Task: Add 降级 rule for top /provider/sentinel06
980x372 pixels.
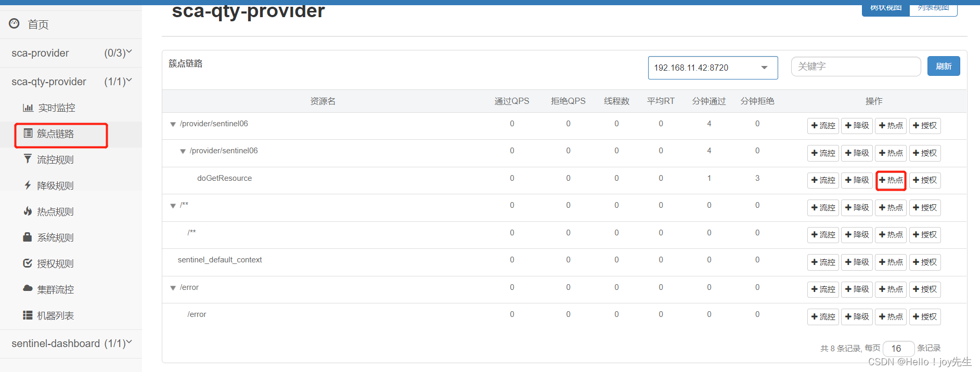Action: coord(857,126)
